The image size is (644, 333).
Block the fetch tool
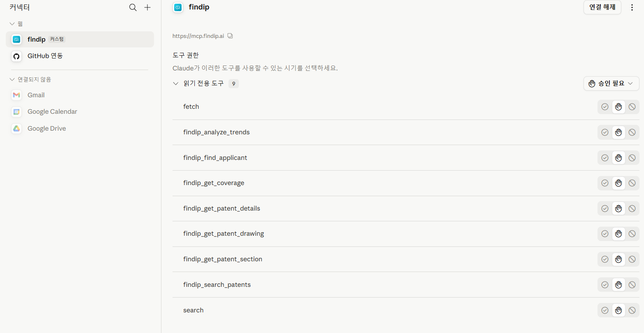coord(632,107)
